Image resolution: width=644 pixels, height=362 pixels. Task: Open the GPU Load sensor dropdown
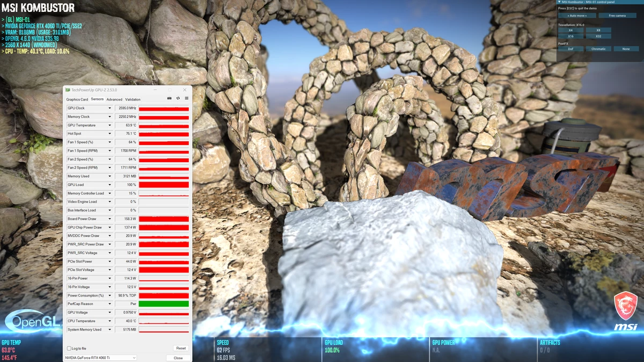click(x=110, y=185)
